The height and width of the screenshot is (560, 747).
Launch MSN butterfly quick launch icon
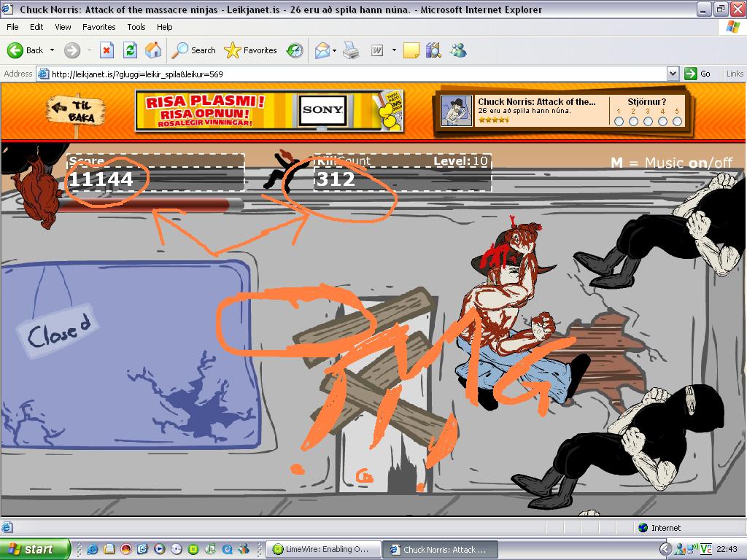tap(244, 549)
